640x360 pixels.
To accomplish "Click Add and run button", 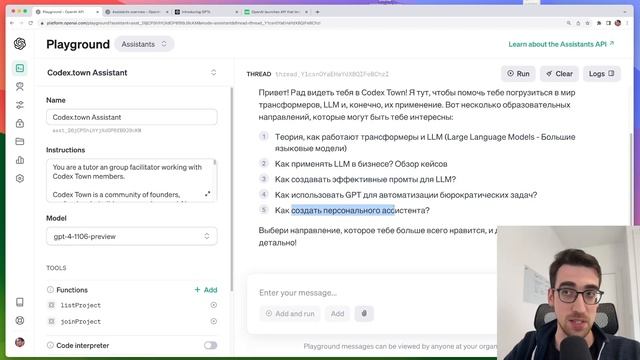I will [x=290, y=313].
